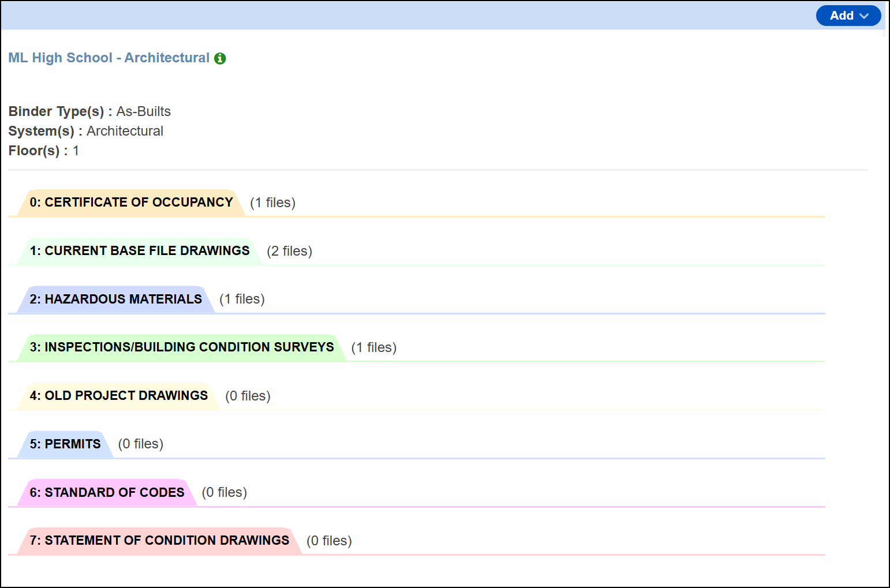Click (1 files) next to Hazardous Materials
The image size is (890, 588).
pos(242,299)
